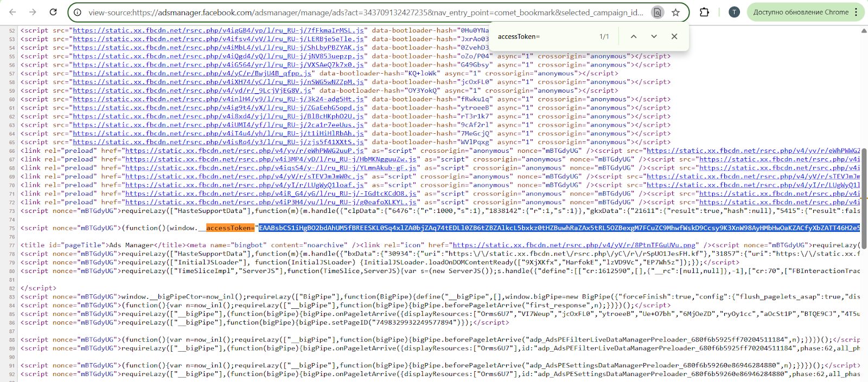Open the ShLbyPBZYAK.js script link
The height and width of the screenshot is (382, 868).
[218, 48]
